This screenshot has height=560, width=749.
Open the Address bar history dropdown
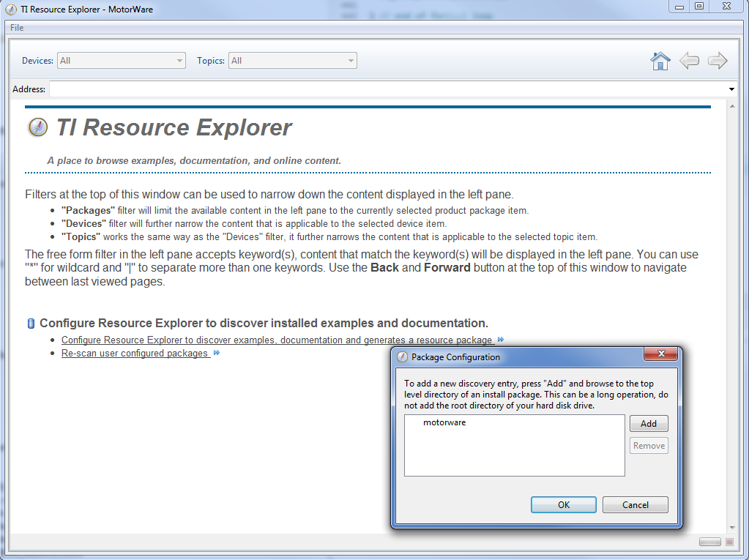click(x=731, y=89)
